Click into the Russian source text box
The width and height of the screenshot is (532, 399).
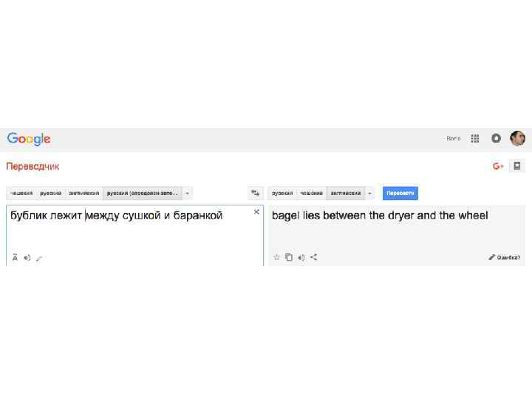pos(133,233)
